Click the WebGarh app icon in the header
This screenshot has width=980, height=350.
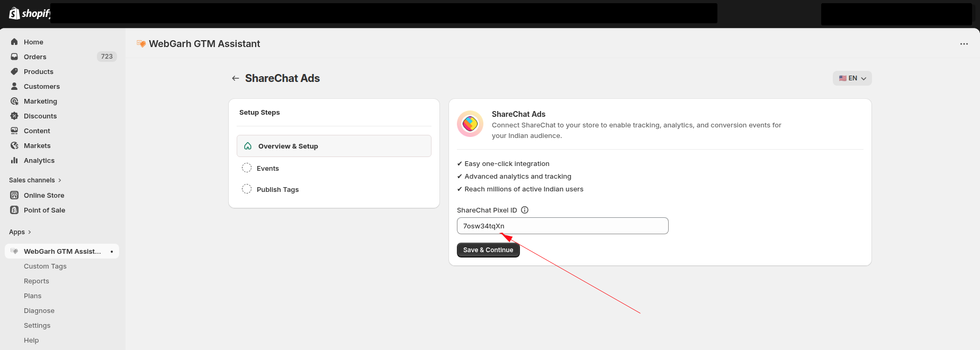[141, 44]
